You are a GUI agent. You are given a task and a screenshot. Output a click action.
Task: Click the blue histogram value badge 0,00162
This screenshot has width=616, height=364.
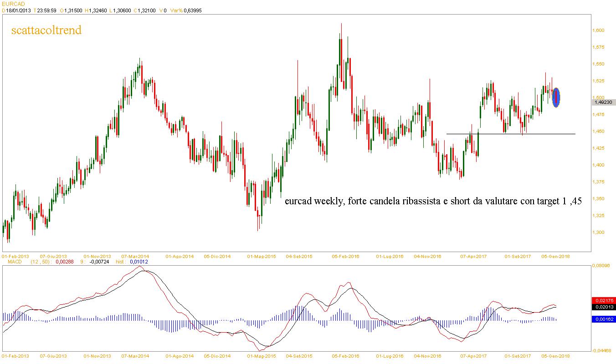[x=603, y=319]
